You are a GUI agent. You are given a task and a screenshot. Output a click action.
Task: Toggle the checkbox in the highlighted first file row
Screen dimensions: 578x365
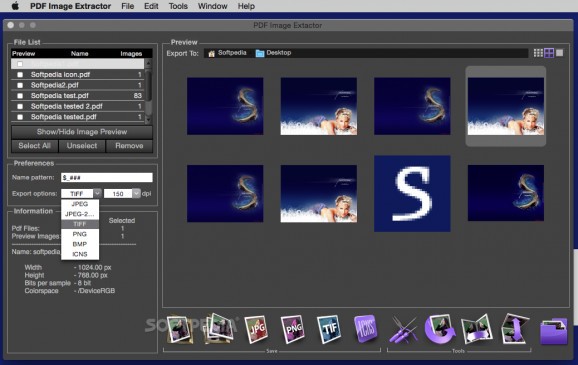coord(20,64)
